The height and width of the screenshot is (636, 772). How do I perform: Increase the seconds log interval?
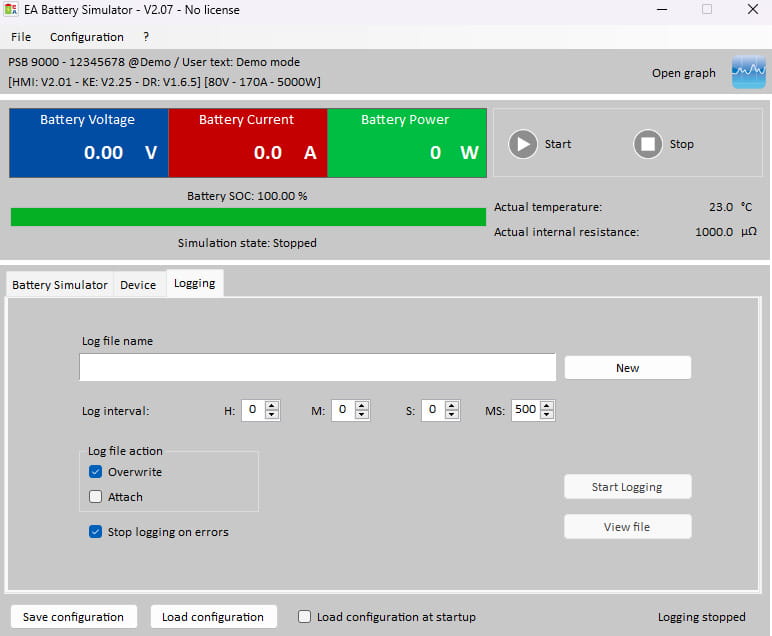point(452,406)
